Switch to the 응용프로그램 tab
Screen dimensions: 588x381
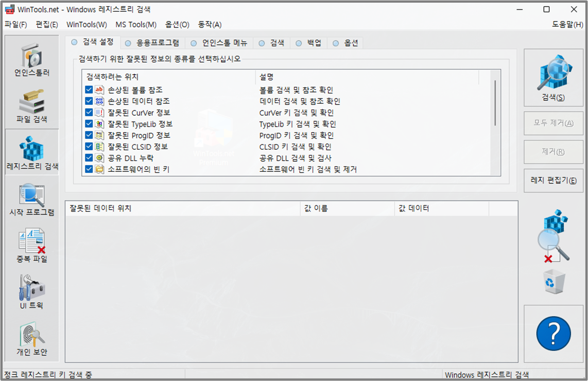click(152, 43)
